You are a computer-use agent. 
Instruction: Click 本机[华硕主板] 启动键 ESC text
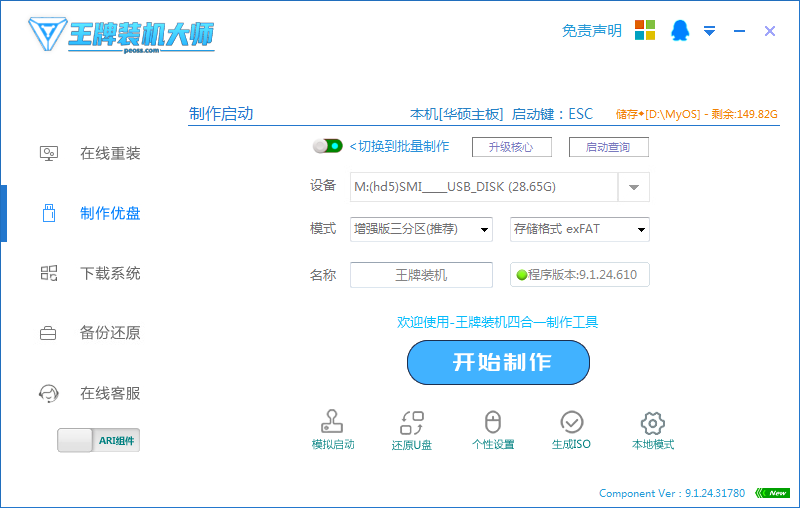pos(501,114)
